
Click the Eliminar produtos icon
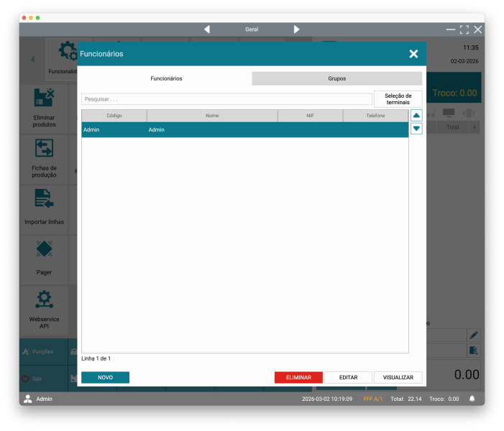click(x=44, y=98)
